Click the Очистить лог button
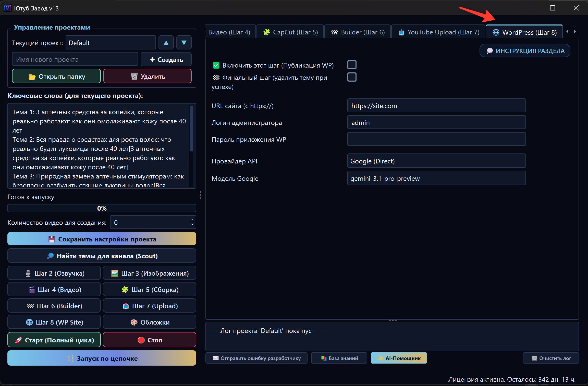Viewport: 588px width, 386px height. pyautogui.click(x=551, y=358)
